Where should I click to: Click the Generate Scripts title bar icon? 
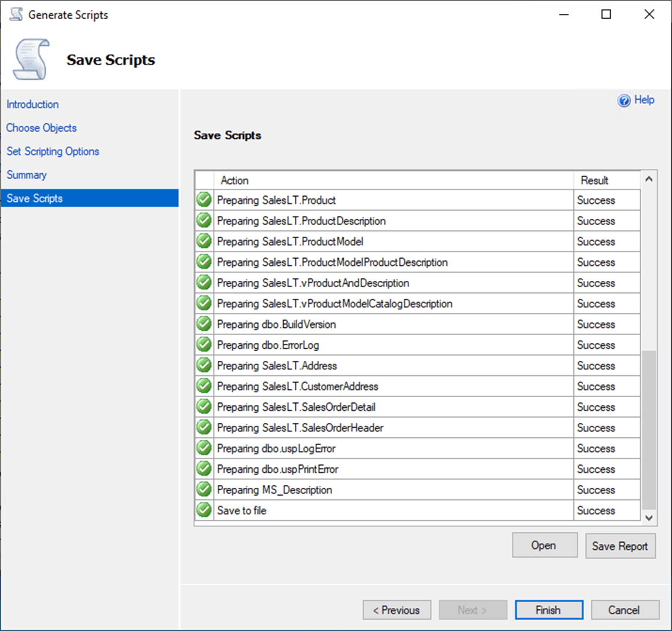pos(16,14)
